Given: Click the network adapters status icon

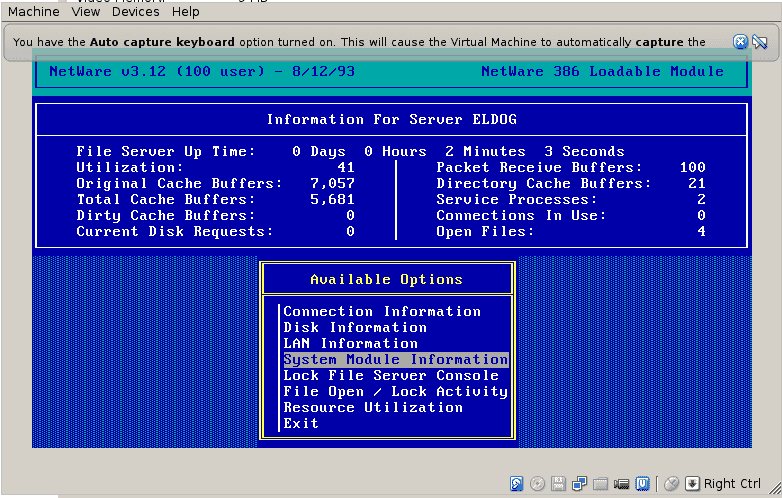Looking at the screenshot, I should pos(579,483).
